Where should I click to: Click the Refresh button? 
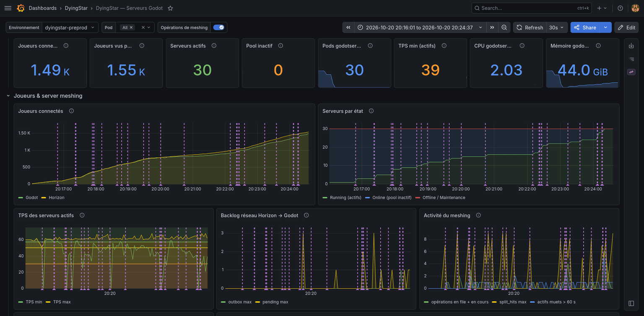(530, 27)
